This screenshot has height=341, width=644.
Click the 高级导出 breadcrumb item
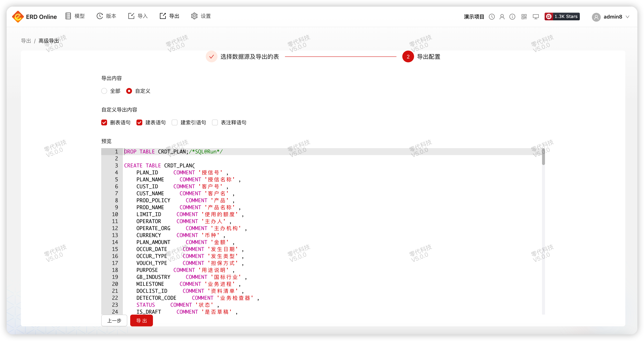[x=49, y=41]
